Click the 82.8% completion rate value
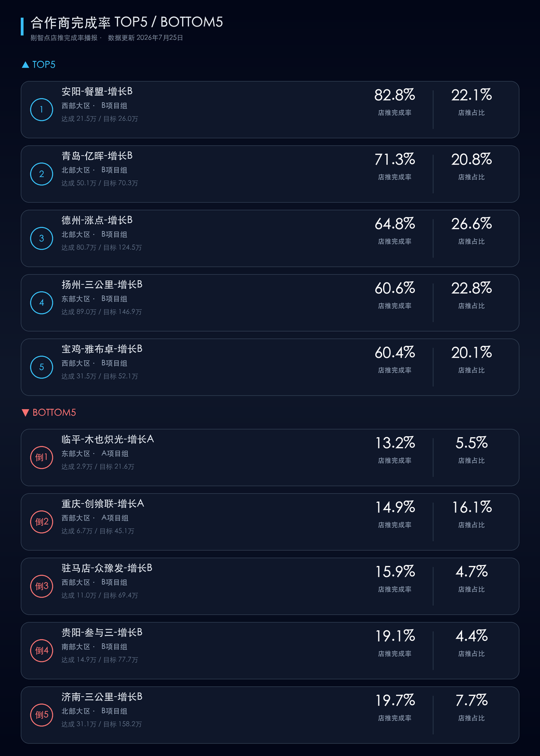The height and width of the screenshot is (756, 540). point(395,95)
